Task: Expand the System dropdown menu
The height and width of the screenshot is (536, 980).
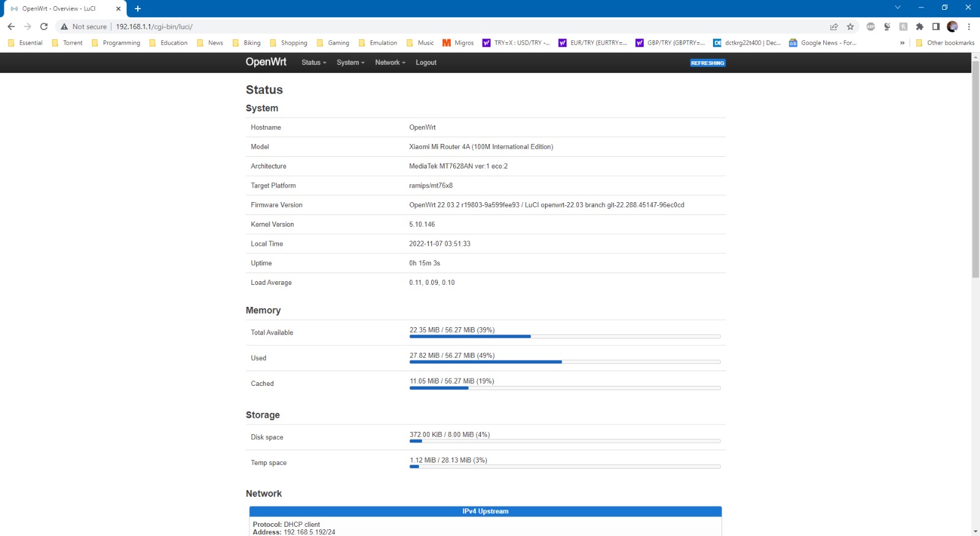Action: [350, 62]
